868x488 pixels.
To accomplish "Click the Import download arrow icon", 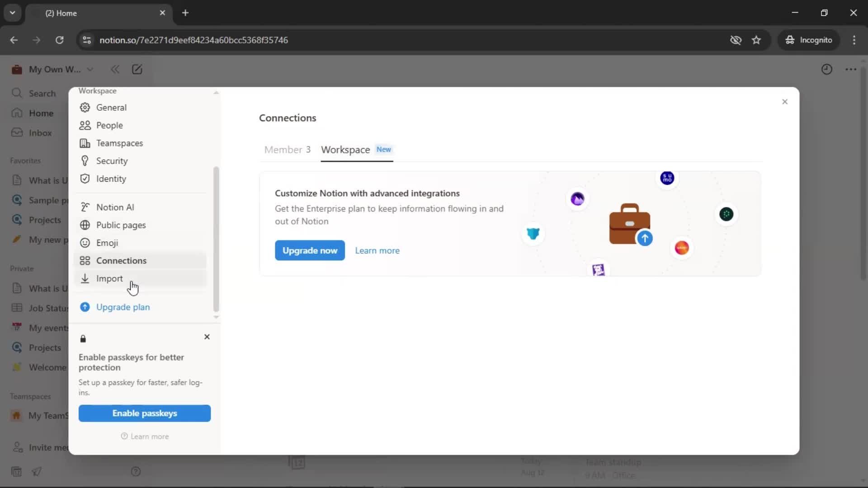I will coord(85,279).
